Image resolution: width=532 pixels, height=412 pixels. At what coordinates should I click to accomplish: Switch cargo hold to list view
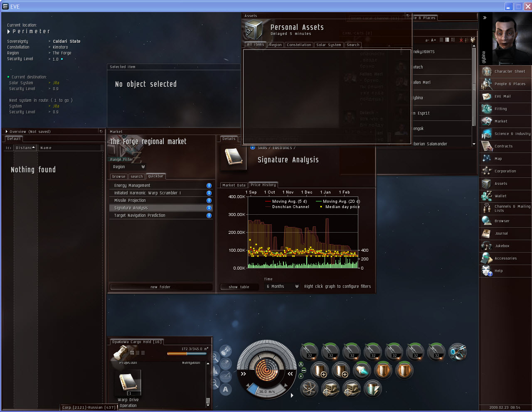(143, 353)
